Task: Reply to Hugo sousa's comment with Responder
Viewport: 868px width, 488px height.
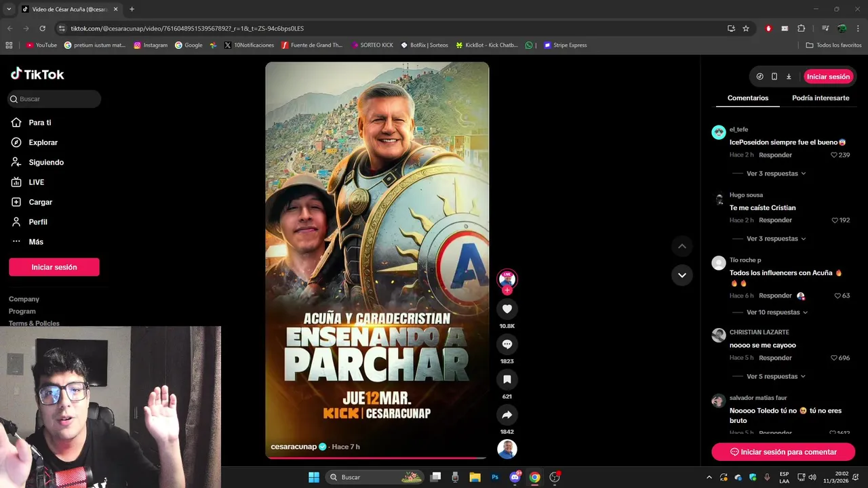Action: pyautogui.click(x=775, y=220)
